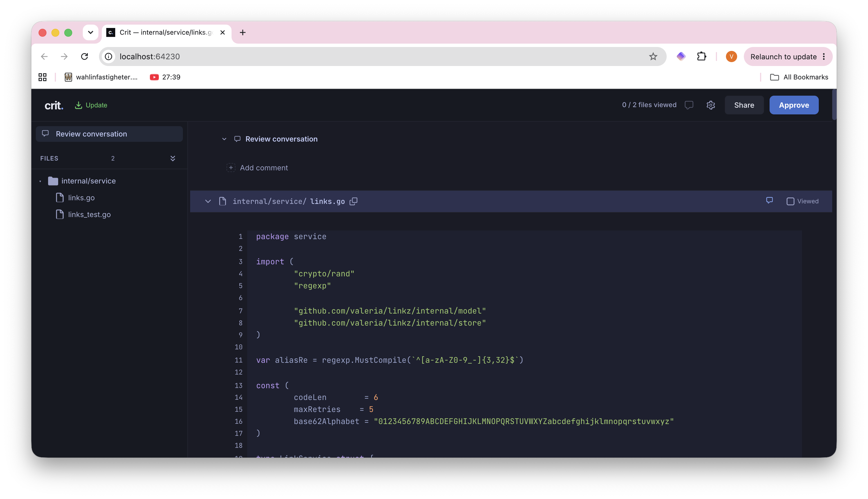Reload the page
This screenshot has height=499, width=868.
point(84,57)
